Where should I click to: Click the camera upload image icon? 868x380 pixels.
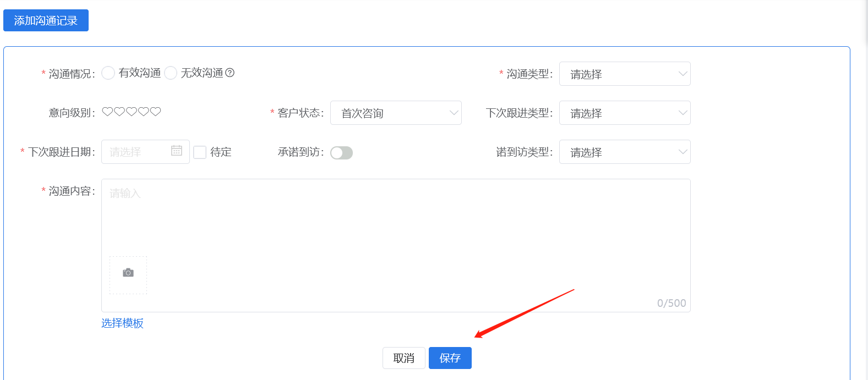pyautogui.click(x=128, y=273)
